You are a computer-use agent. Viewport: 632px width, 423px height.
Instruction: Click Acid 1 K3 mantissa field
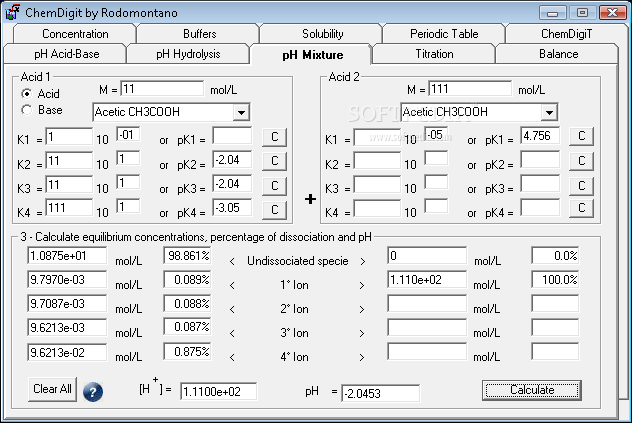[x=69, y=185]
